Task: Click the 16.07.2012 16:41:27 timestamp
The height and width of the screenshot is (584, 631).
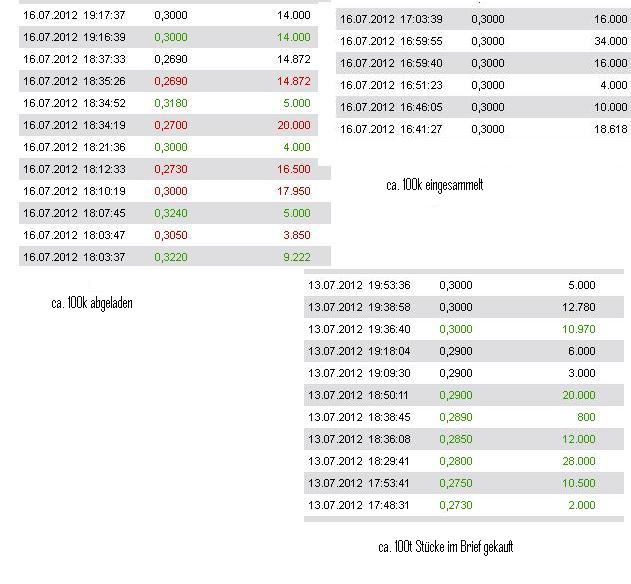Action: pos(391,129)
